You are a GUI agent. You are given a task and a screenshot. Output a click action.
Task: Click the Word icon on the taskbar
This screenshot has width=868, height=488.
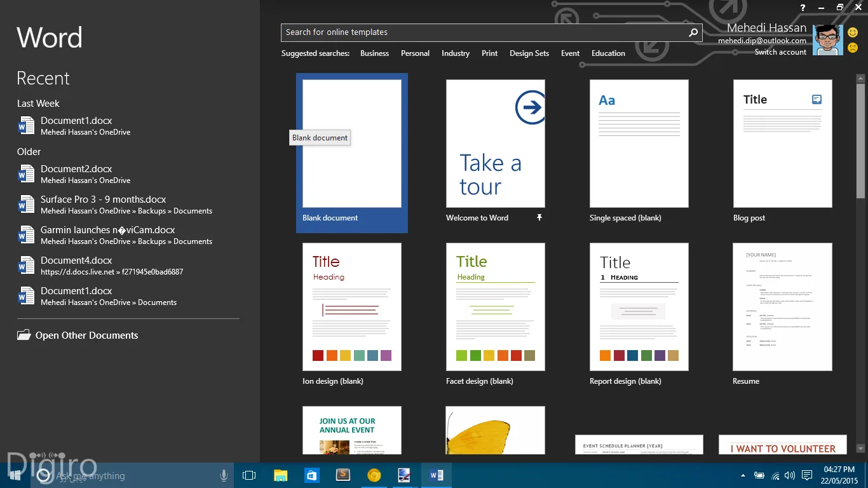click(x=437, y=475)
